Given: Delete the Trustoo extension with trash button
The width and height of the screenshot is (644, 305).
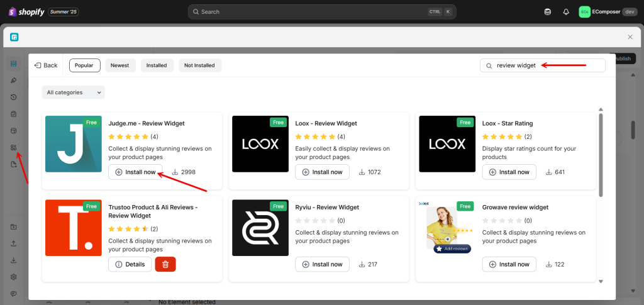Looking at the screenshot, I should [165, 264].
